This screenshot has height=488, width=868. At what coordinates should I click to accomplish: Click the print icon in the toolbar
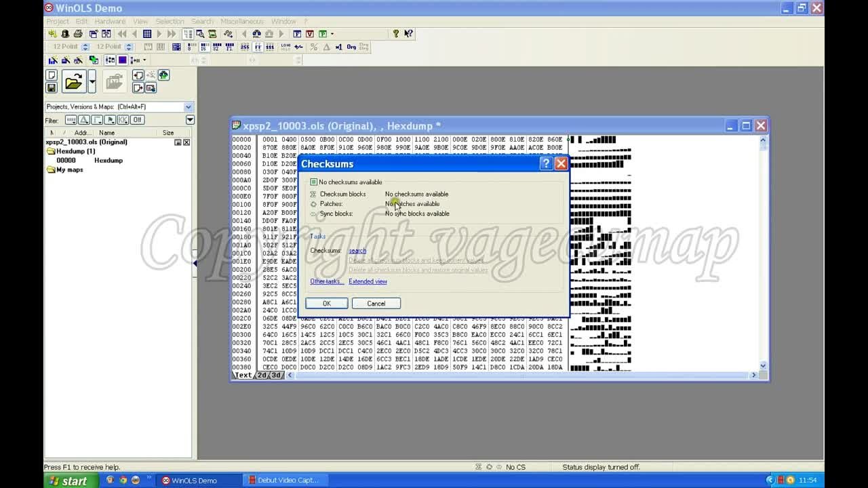78,34
